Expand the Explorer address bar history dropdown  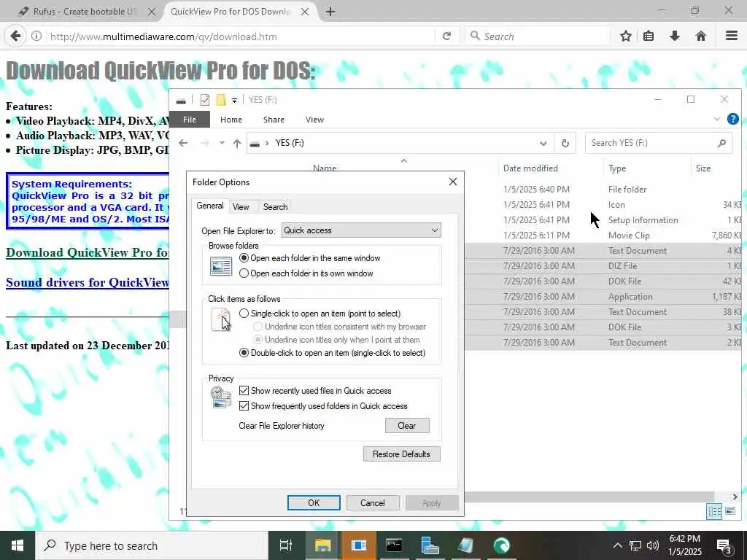543,144
